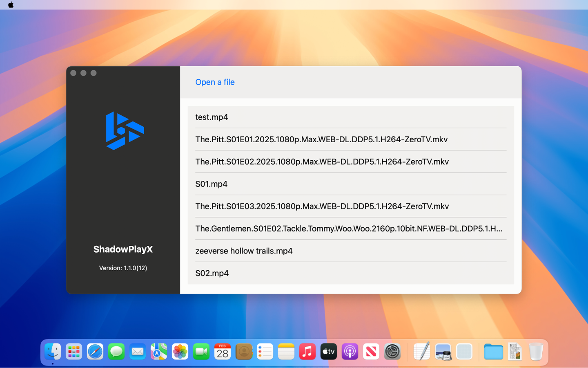The width and height of the screenshot is (588, 368).
Task: Click the Version: 1.1.0(12) label
Action: point(123,268)
